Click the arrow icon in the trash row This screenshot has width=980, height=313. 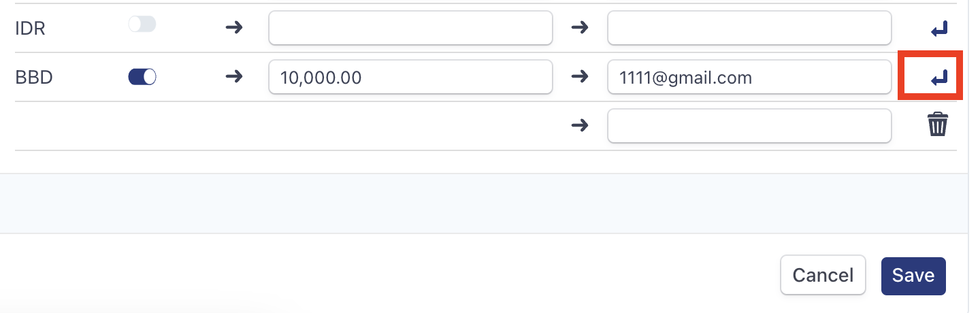(x=579, y=126)
